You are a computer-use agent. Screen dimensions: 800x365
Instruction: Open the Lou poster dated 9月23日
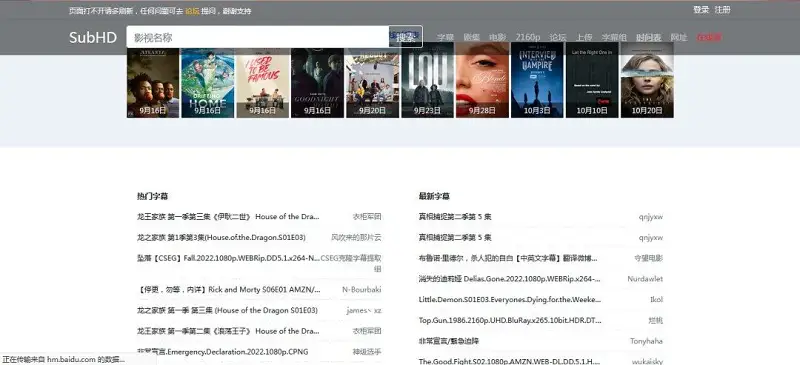(428, 80)
